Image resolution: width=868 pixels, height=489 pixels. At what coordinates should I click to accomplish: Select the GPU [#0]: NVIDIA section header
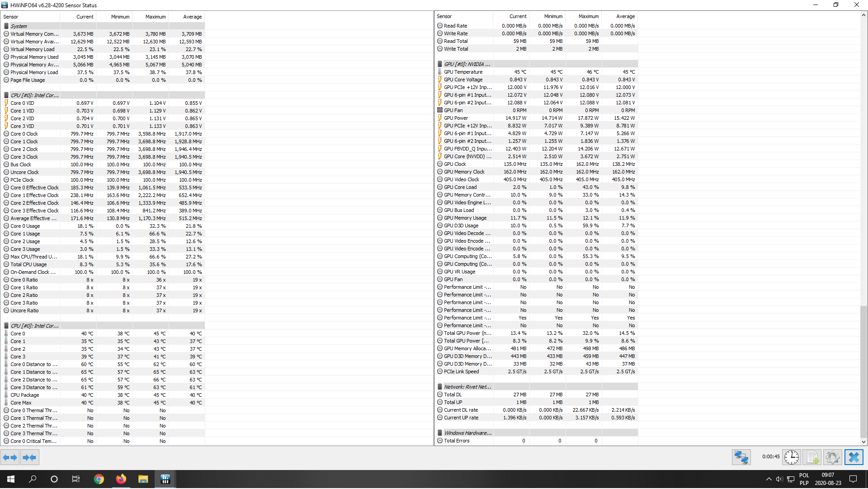(537, 64)
